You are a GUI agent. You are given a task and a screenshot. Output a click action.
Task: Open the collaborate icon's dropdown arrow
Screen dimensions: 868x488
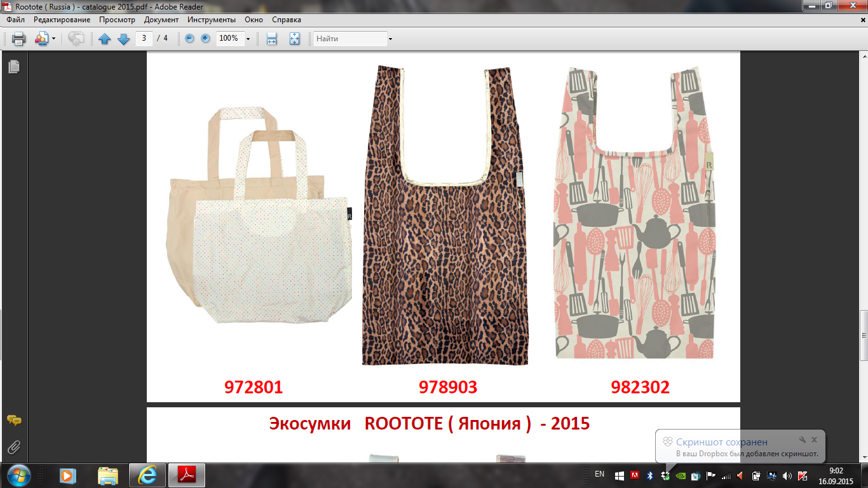(53, 39)
